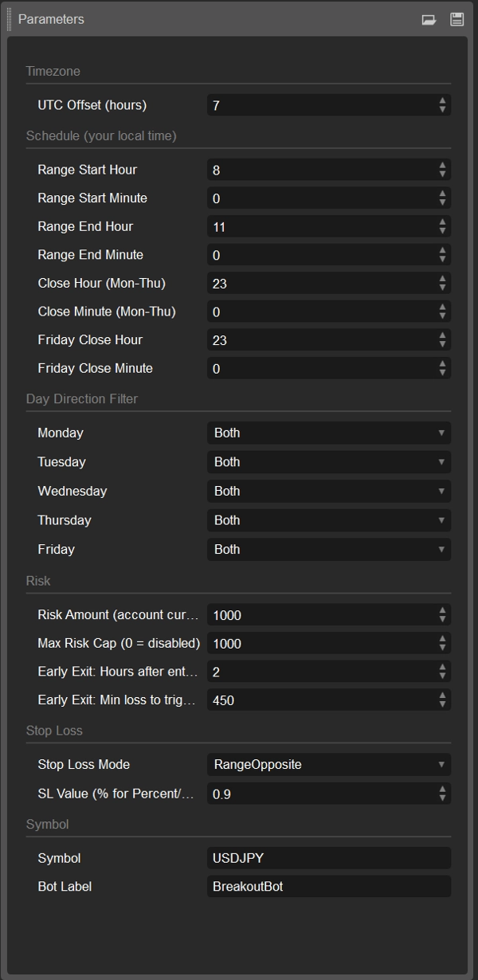The height and width of the screenshot is (980, 478).
Task: Click the Bot Label text field
Action: coord(328,887)
